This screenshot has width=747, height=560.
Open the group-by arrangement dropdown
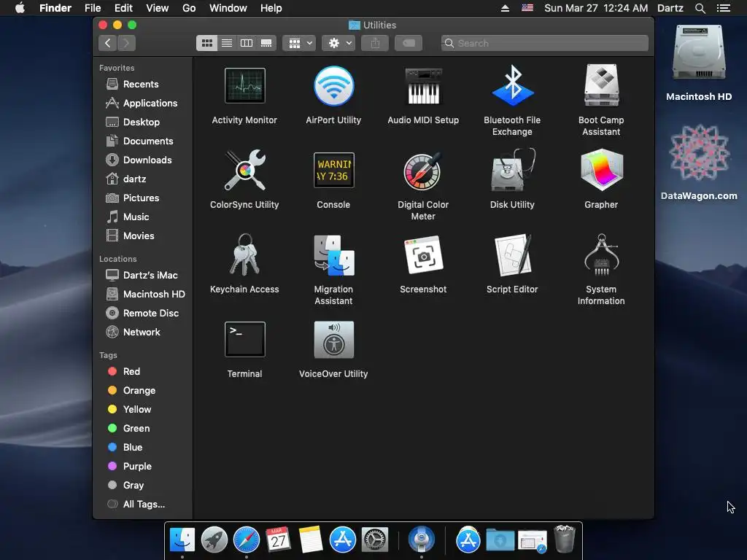(x=299, y=43)
